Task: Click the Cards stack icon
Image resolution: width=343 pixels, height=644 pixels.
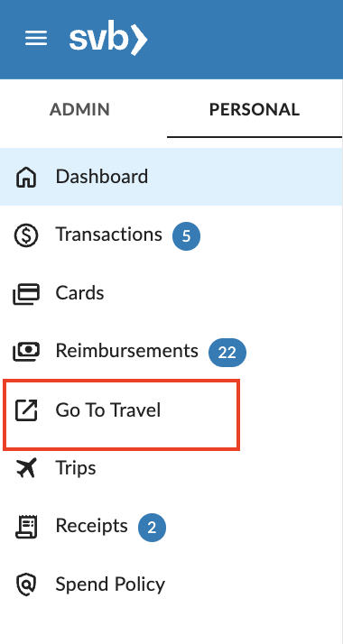Action: 26,294
